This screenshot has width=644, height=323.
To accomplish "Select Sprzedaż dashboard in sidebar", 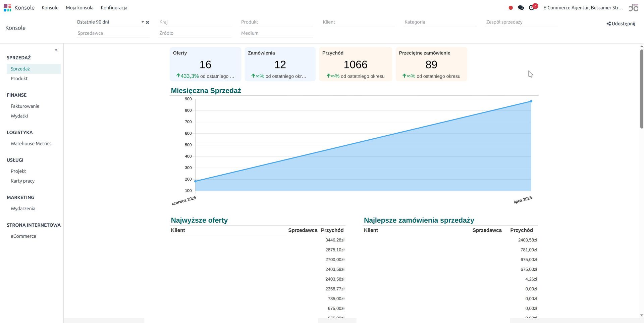I will pos(34,69).
